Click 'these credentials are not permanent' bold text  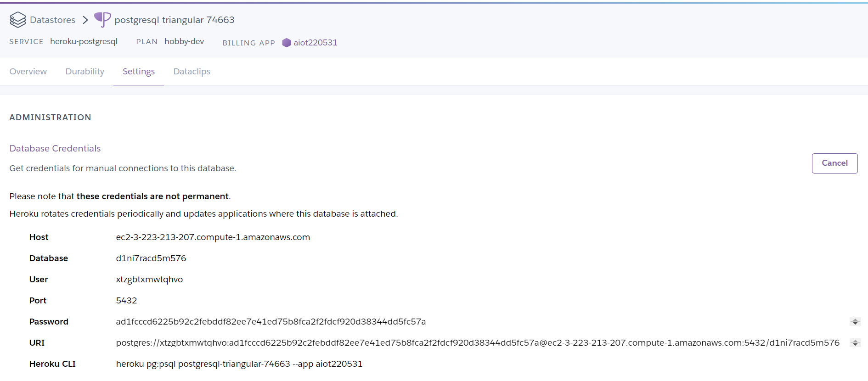152,196
